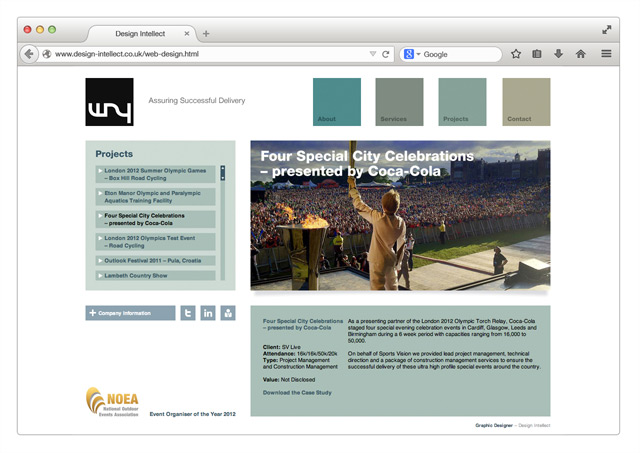Open the Firefox hamburger menu
The image size is (640, 453).
click(606, 54)
